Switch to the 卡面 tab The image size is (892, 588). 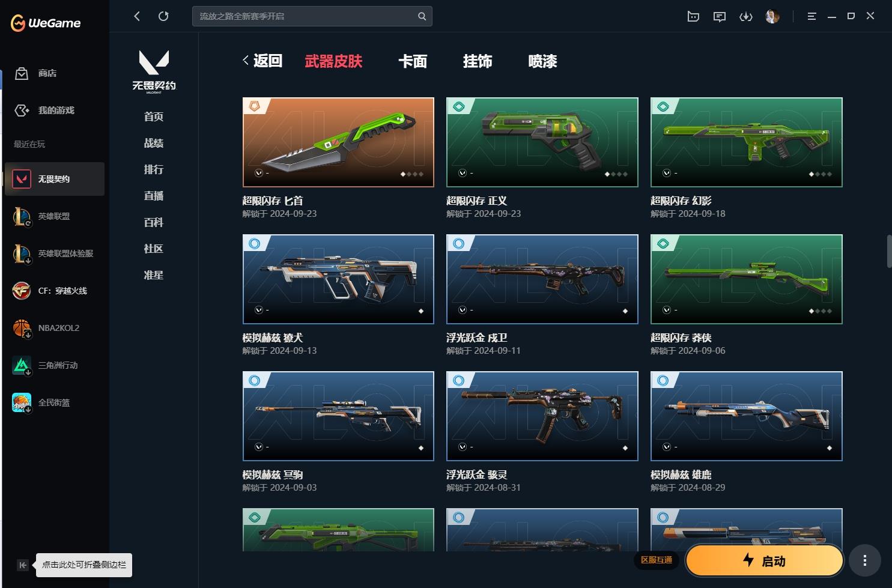coord(413,61)
